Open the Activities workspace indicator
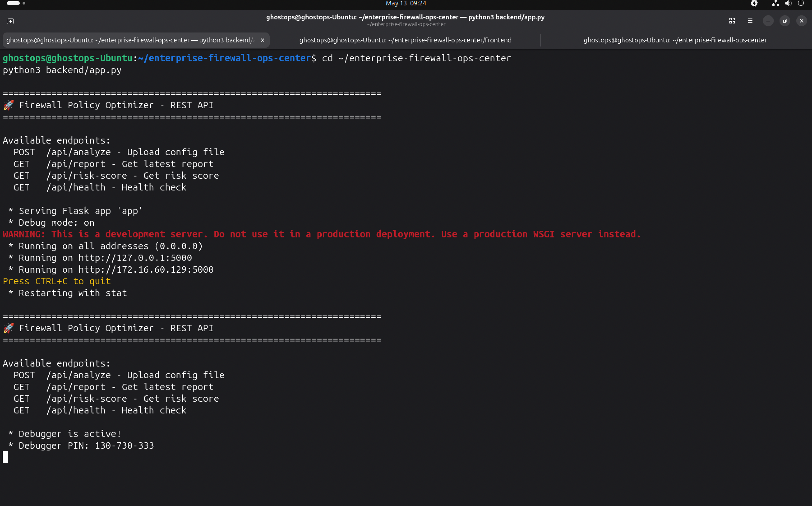Image resolution: width=812 pixels, height=506 pixels. pyautogui.click(x=16, y=3)
